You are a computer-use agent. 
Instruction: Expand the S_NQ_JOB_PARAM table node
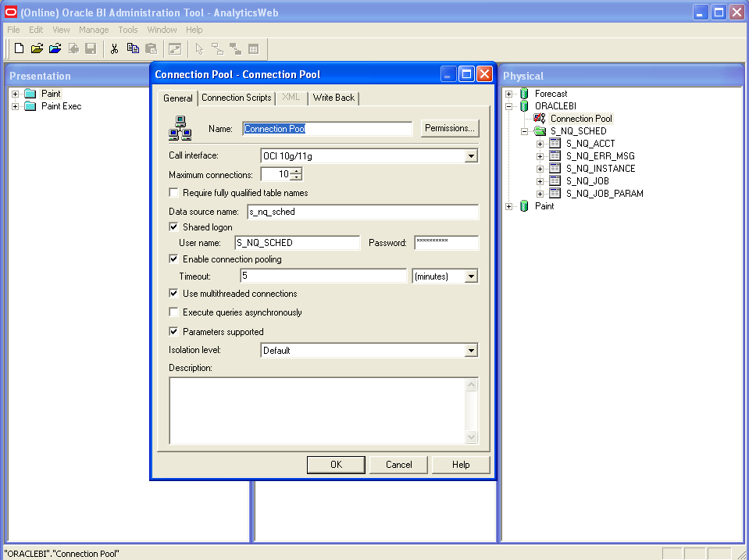pos(540,194)
